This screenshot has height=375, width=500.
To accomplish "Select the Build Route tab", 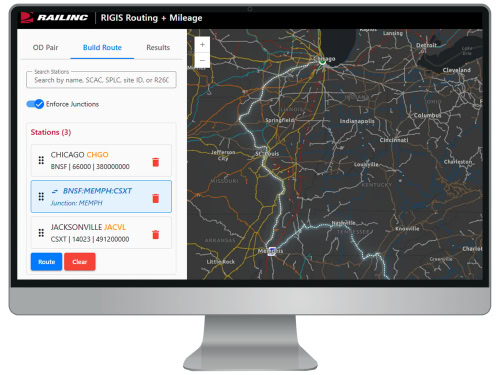I will pos(102,48).
